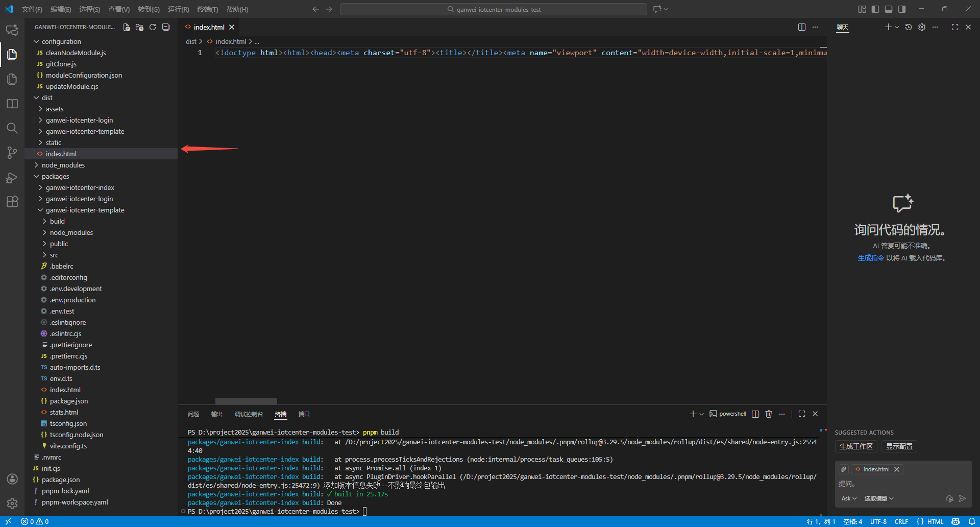This screenshot has height=527, width=980.
Task: Expand the node_modules folder
Action: pyautogui.click(x=63, y=165)
